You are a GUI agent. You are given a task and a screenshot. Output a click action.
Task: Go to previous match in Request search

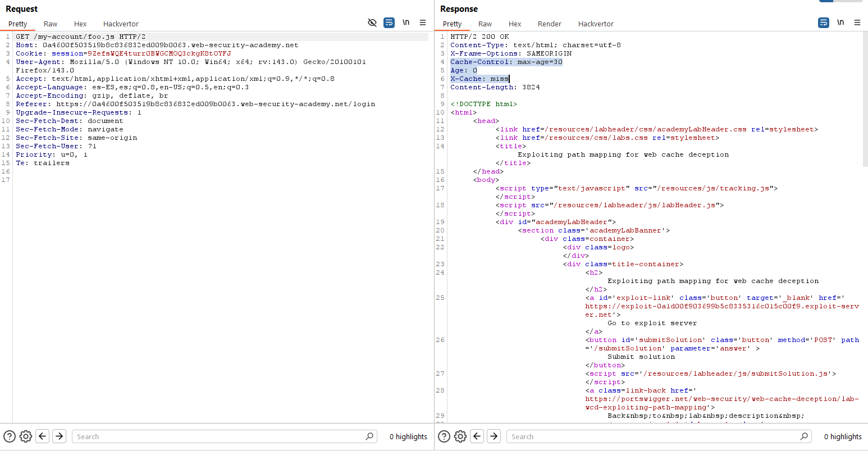coord(43,436)
